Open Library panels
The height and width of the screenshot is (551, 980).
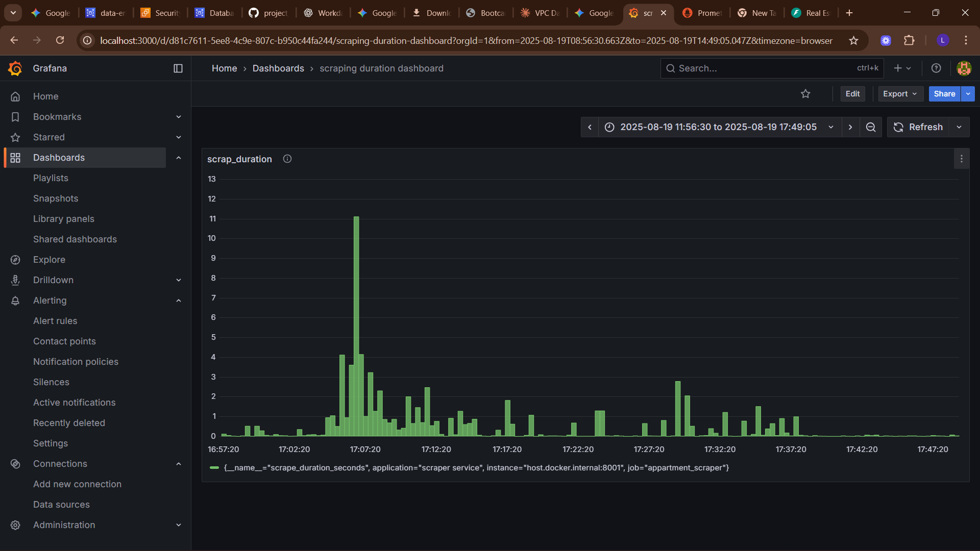[64, 219]
